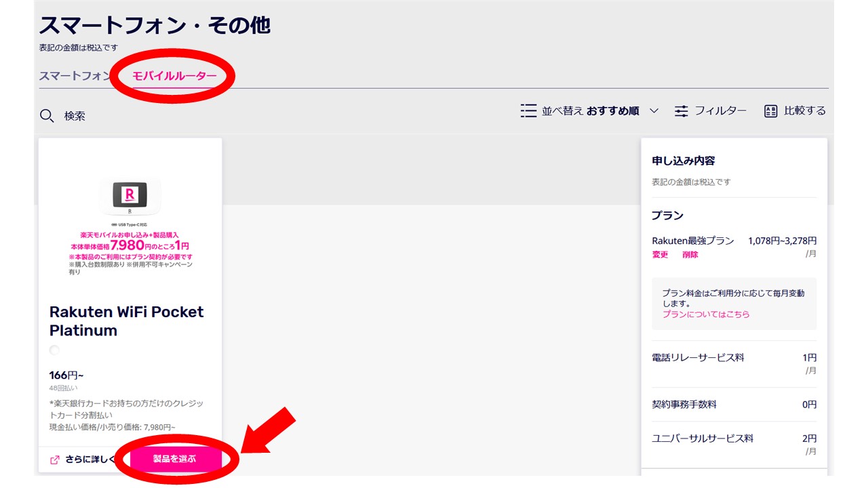Viewport: 868px width, 488px height.
Task: Open the モバイルルーター tab
Action: coord(175,76)
